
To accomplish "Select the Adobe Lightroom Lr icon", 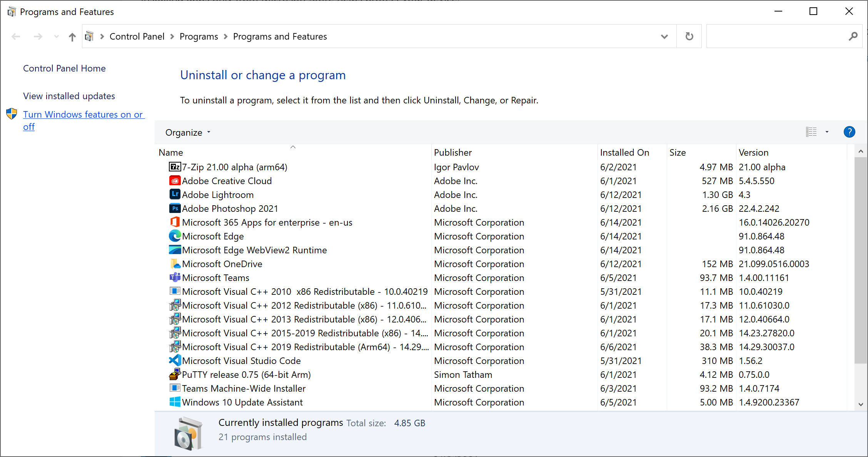I will pos(175,194).
